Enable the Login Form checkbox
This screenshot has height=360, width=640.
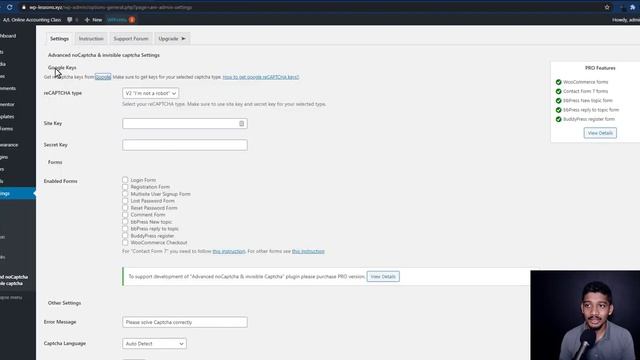click(x=125, y=180)
